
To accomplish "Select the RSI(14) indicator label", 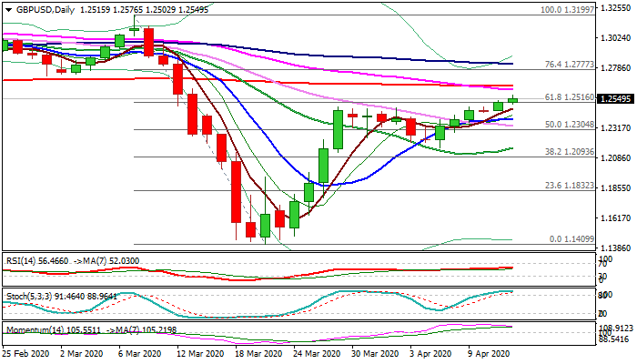I will (25, 259).
